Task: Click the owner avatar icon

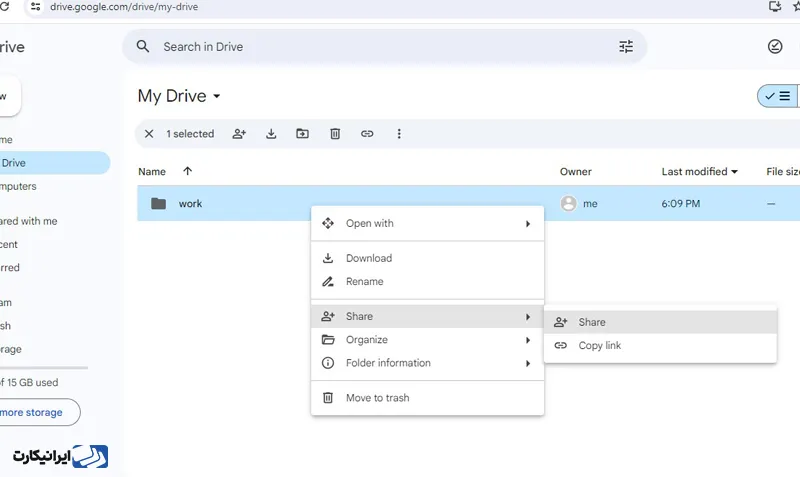Action: click(x=568, y=204)
